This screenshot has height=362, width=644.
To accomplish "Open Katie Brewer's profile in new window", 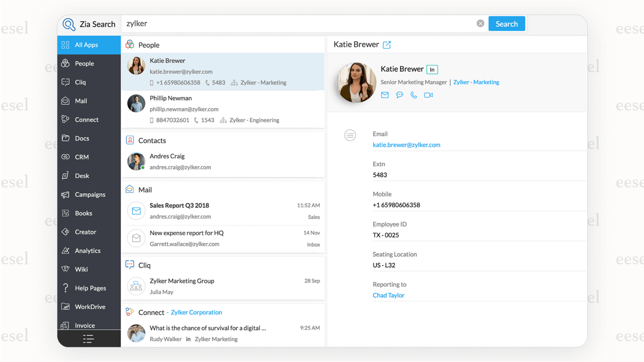I will 387,44.
